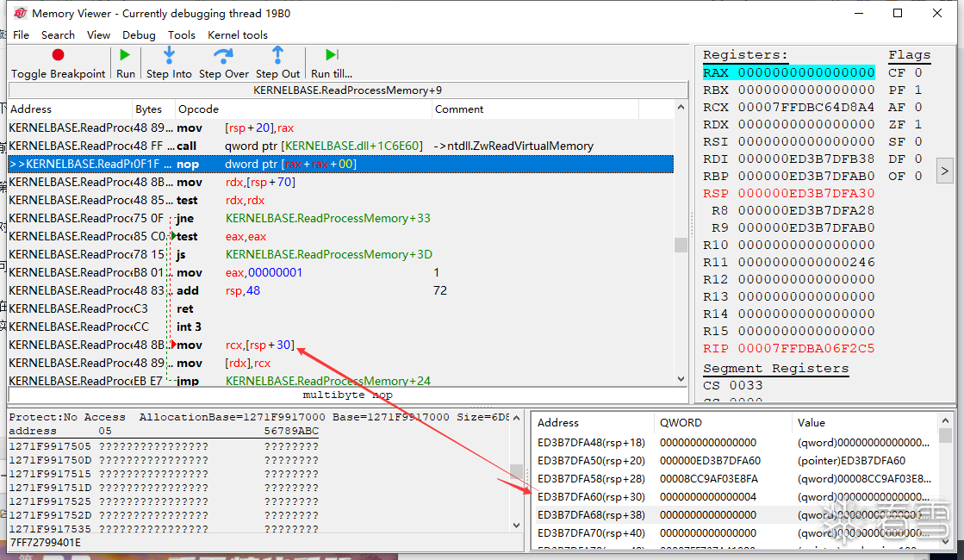
Task: Open the Tools menu
Action: tap(182, 35)
